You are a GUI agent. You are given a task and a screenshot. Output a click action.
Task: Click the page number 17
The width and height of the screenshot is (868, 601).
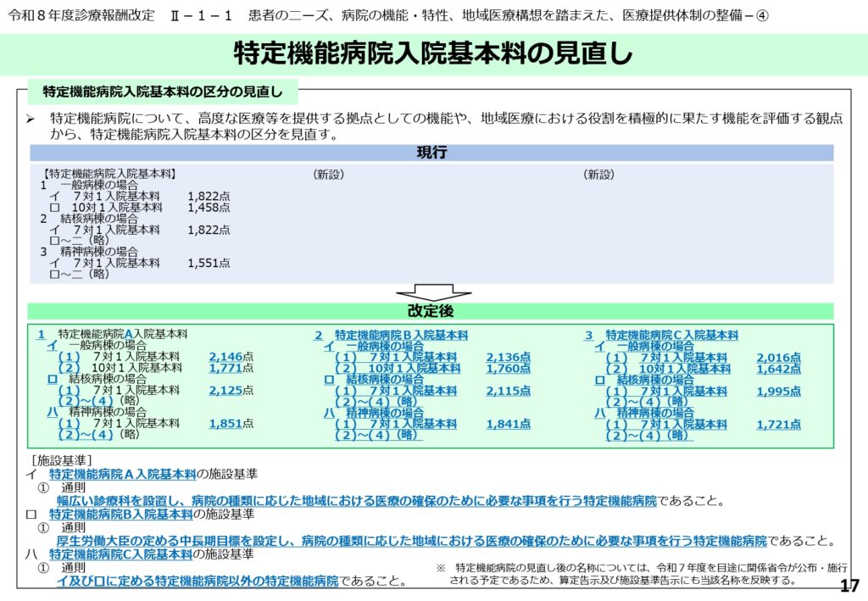849,587
